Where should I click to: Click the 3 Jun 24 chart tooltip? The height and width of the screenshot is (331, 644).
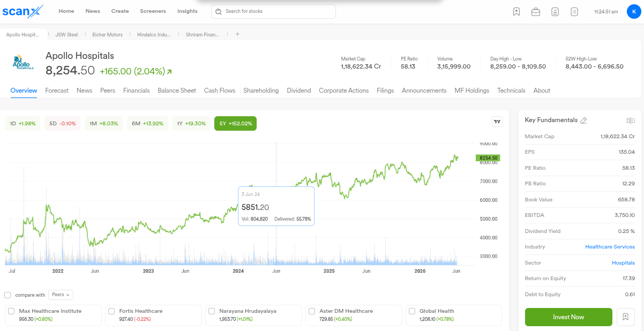pyautogui.click(x=276, y=206)
